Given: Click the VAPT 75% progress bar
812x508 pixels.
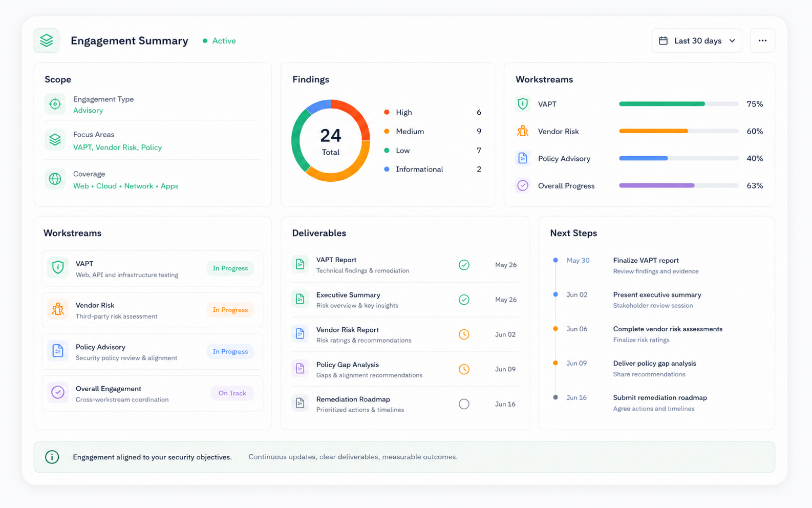Looking at the screenshot, I should point(679,104).
